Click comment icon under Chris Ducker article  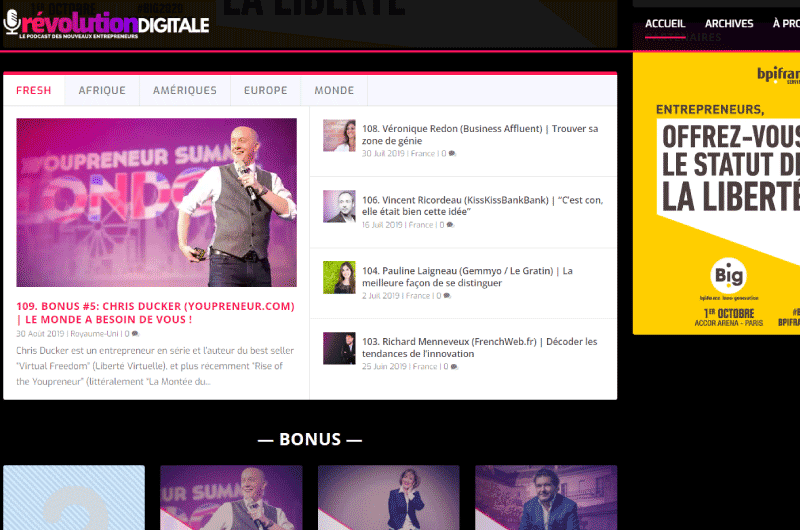(x=135, y=334)
